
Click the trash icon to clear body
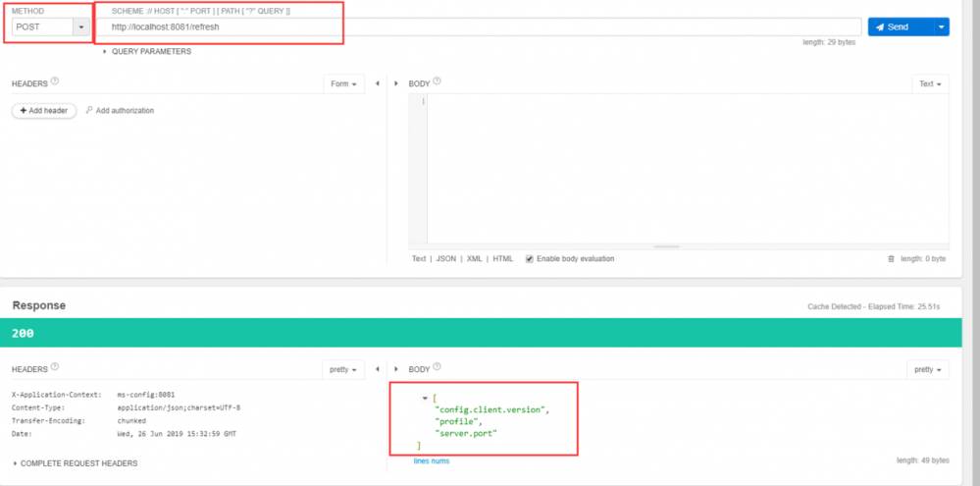pyautogui.click(x=892, y=258)
